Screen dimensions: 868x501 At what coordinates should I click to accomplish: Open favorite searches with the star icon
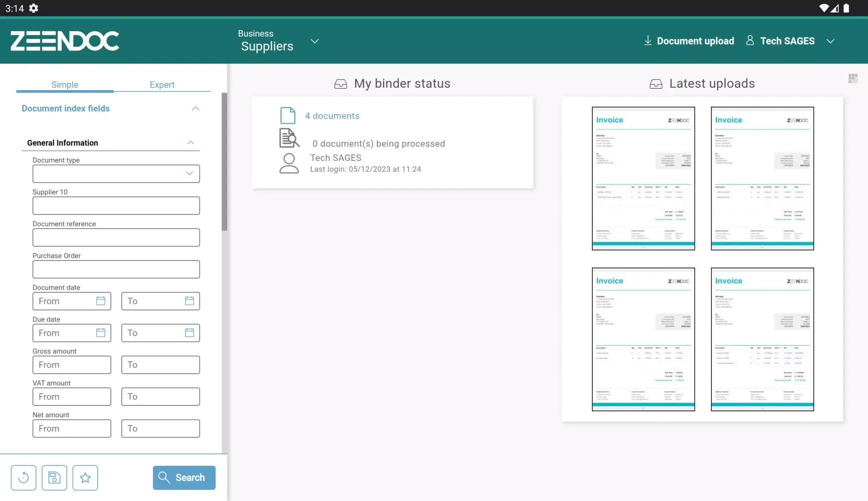pyautogui.click(x=85, y=477)
